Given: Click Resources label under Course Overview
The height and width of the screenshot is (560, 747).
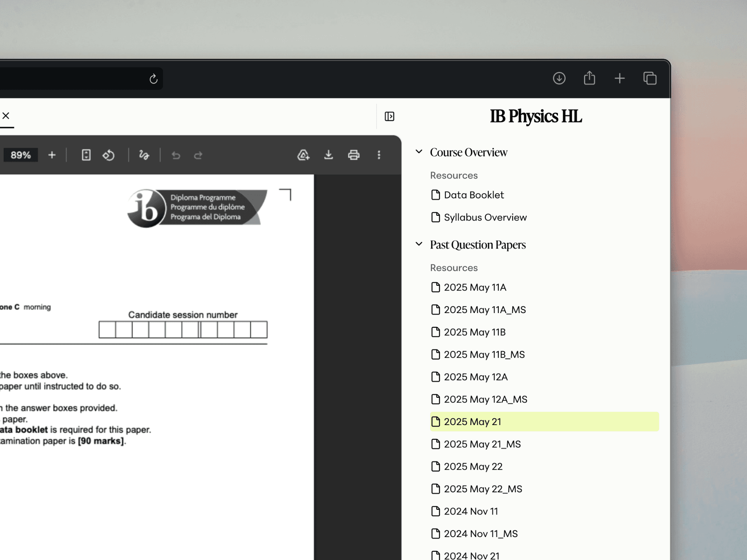Looking at the screenshot, I should click(x=454, y=175).
